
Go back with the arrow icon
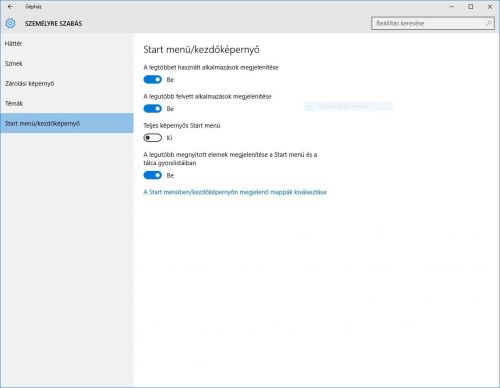click(10, 6)
